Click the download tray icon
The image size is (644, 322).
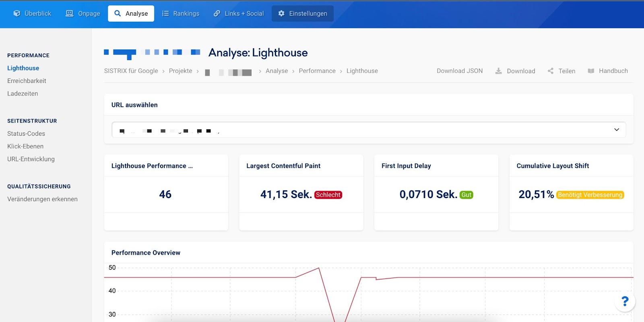pyautogui.click(x=498, y=71)
